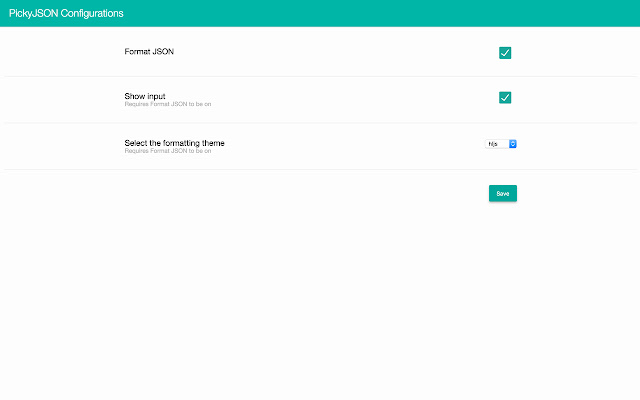This screenshot has width=640, height=400.
Task: Click the Select the formatting theme label
Action: click(x=174, y=143)
